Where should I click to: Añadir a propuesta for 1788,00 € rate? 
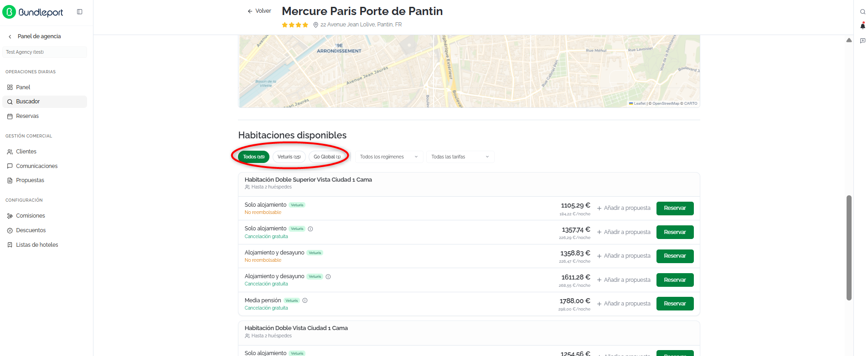(624, 304)
